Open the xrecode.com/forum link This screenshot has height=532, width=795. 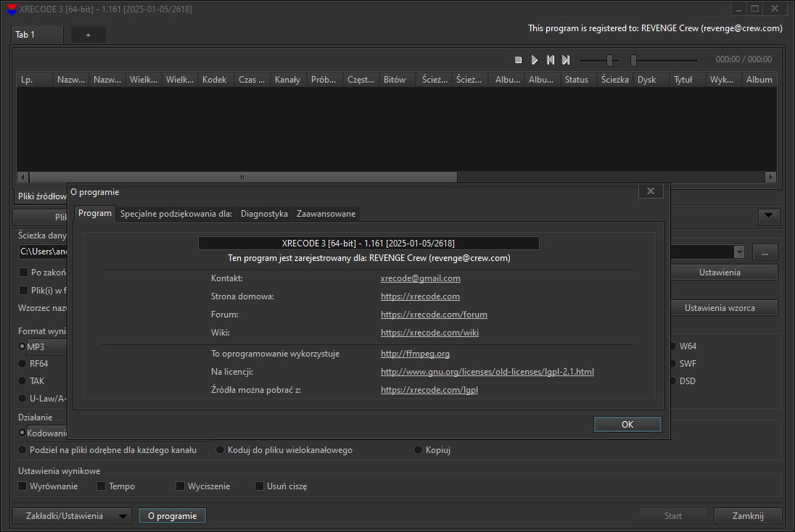pyautogui.click(x=434, y=315)
